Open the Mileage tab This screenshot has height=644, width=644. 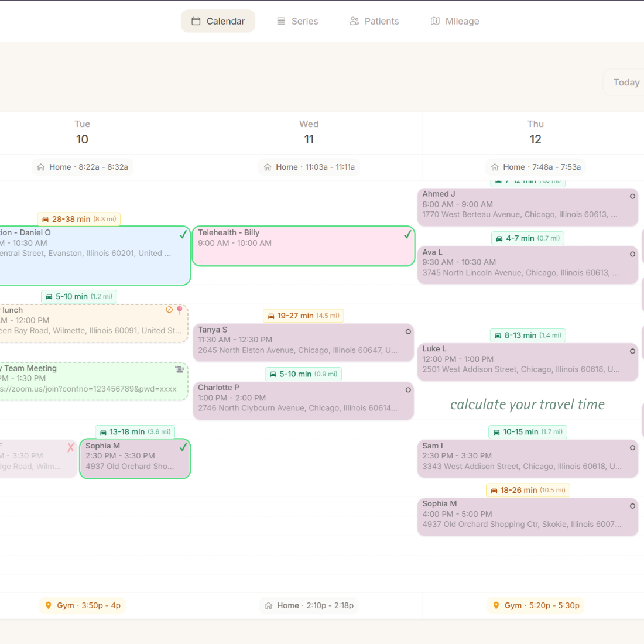click(454, 20)
